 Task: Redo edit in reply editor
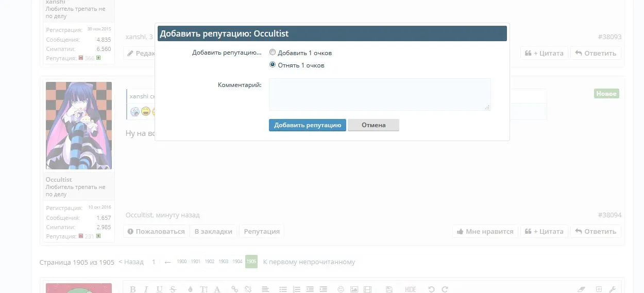[445, 289]
